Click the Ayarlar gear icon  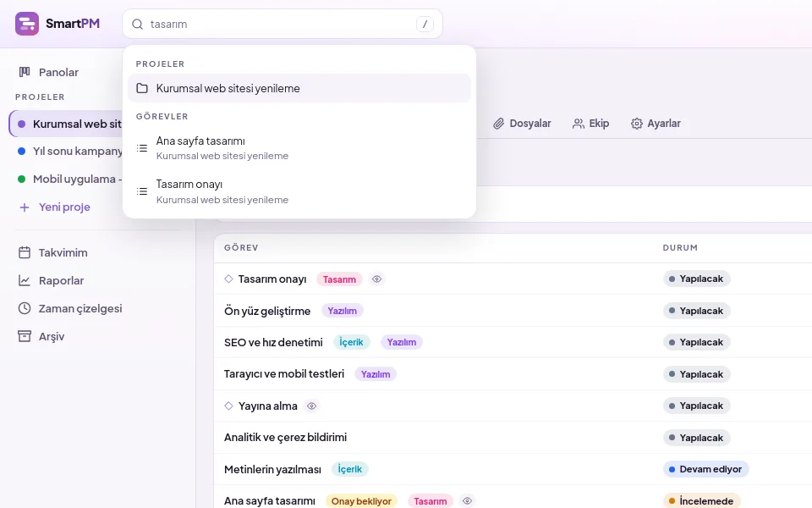click(x=636, y=124)
